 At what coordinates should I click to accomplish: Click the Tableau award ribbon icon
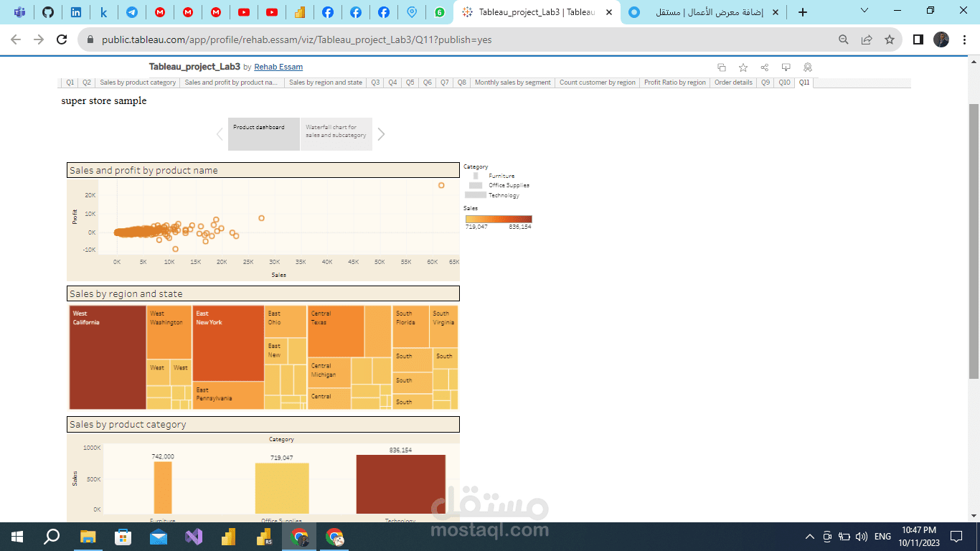pyautogui.click(x=808, y=67)
